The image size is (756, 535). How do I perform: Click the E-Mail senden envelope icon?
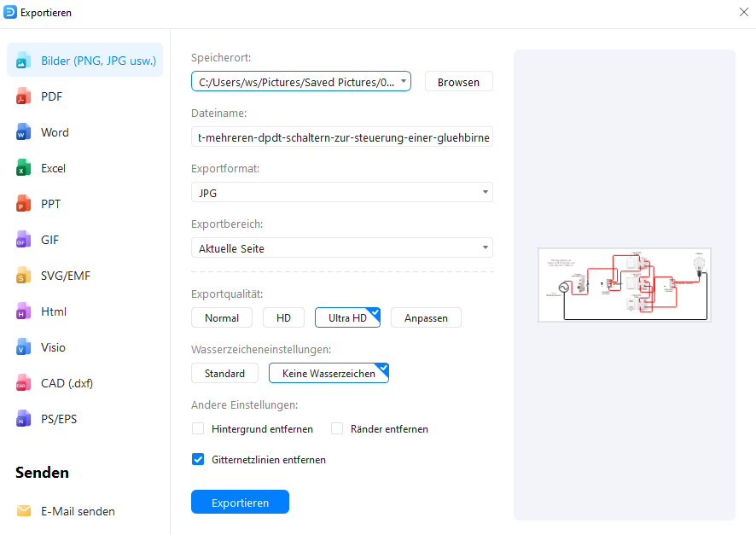[x=24, y=511]
